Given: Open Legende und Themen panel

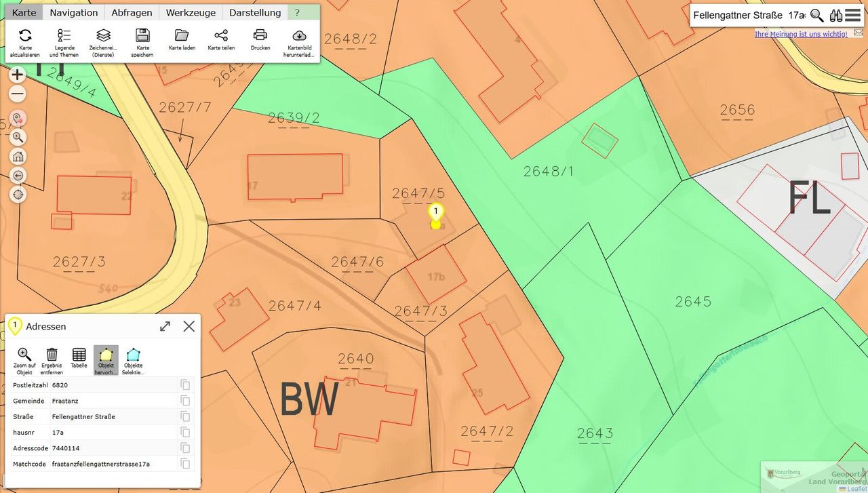Looking at the screenshot, I should click(x=64, y=36).
